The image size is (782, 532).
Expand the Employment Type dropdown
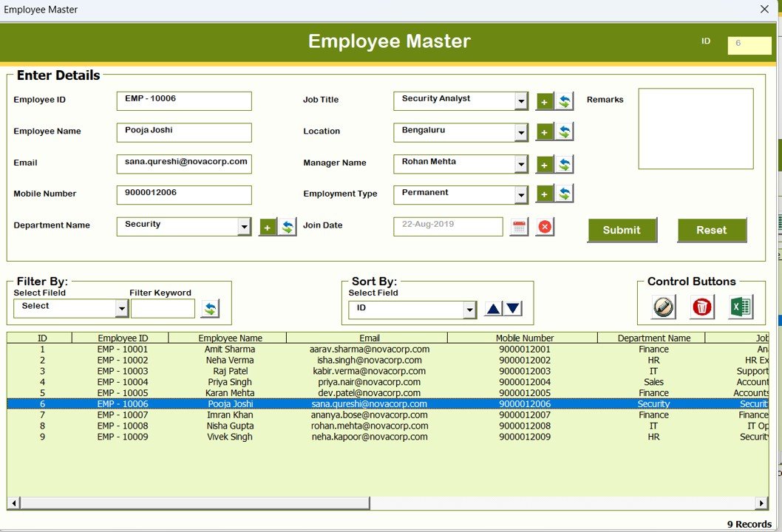pyautogui.click(x=521, y=194)
